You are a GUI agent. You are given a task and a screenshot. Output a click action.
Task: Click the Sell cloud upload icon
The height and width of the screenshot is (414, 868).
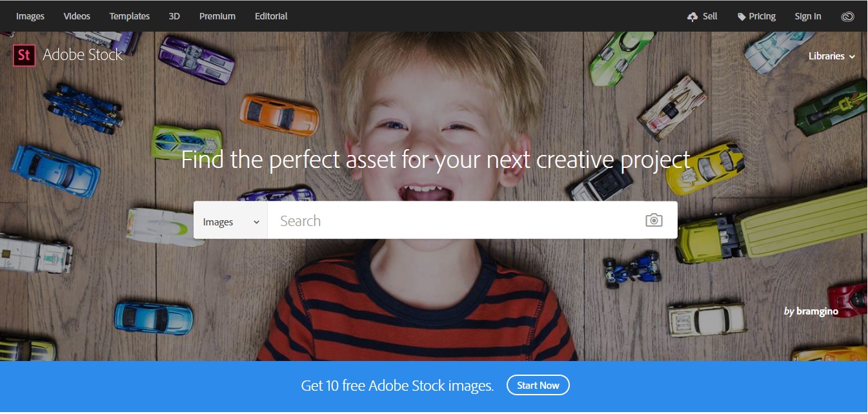coord(692,16)
